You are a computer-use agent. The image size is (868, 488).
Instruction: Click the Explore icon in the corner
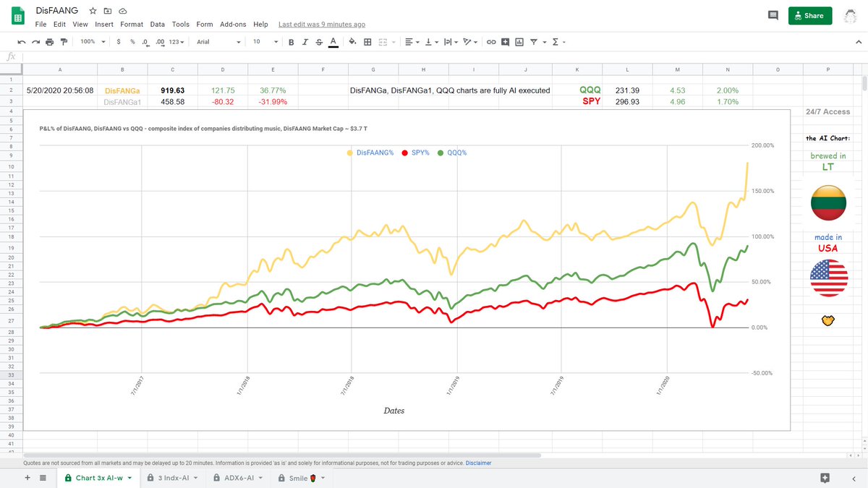point(824,478)
